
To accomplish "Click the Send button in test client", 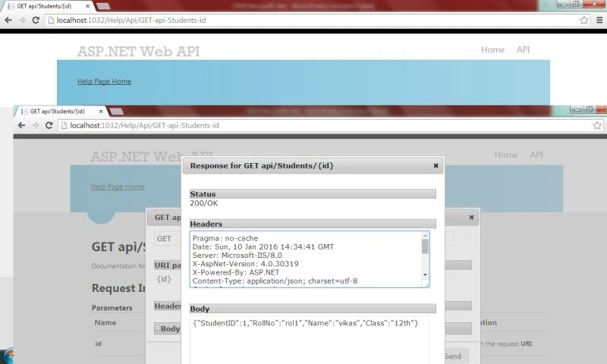I will click(452, 356).
